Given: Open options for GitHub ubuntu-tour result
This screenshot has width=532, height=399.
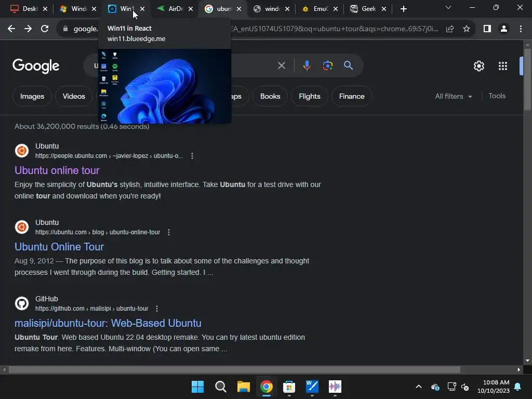Looking at the screenshot, I should point(157,309).
